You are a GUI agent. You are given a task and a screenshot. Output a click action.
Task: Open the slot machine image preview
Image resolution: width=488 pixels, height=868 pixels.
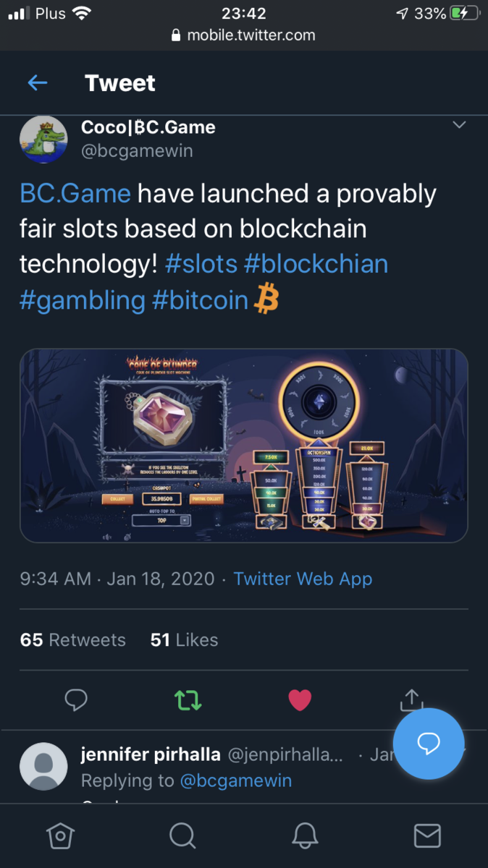tap(244, 446)
